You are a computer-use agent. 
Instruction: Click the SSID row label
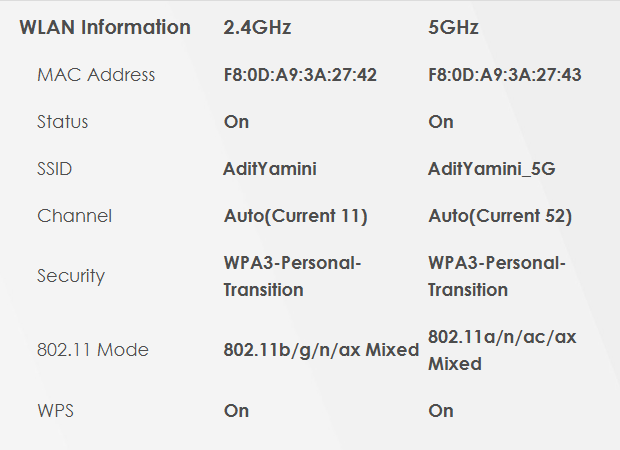55,169
